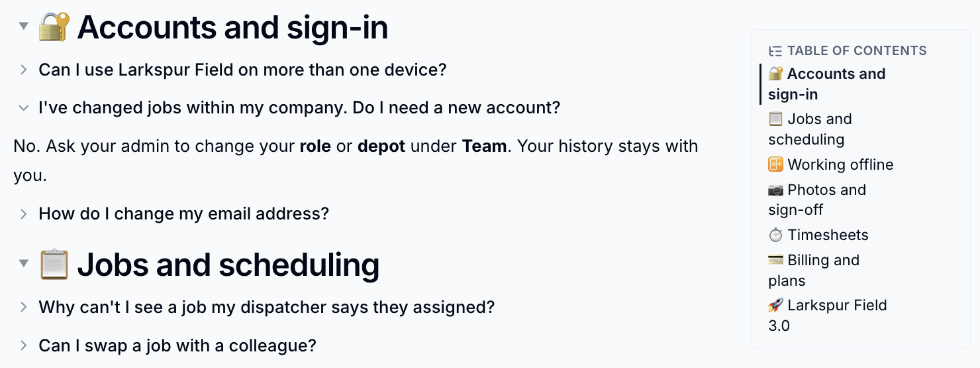Click the stopwatch emoji beside Timesheets
The height and width of the screenshot is (368, 980).
(x=775, y=235)
